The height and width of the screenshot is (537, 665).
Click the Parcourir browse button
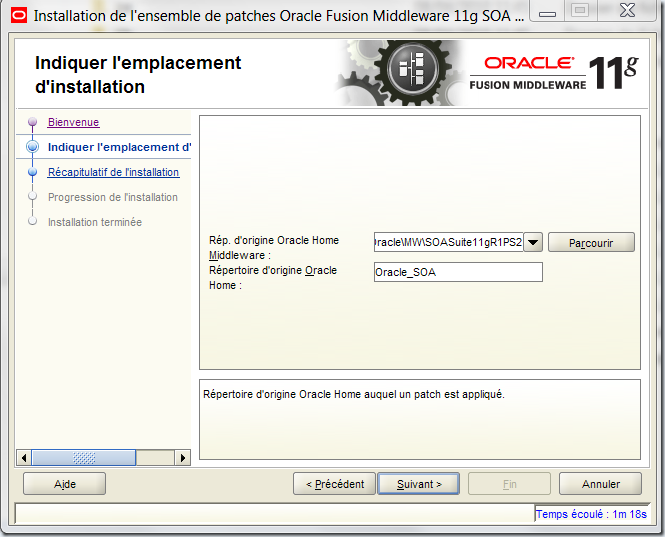[591, 242]
